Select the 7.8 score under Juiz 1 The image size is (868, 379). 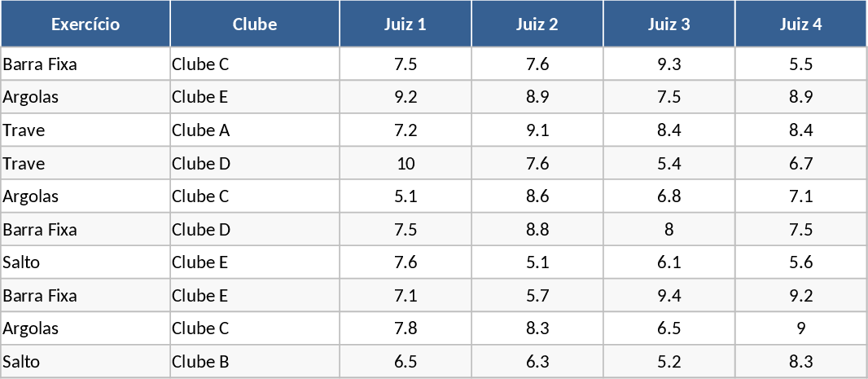(x=406, y=328)
